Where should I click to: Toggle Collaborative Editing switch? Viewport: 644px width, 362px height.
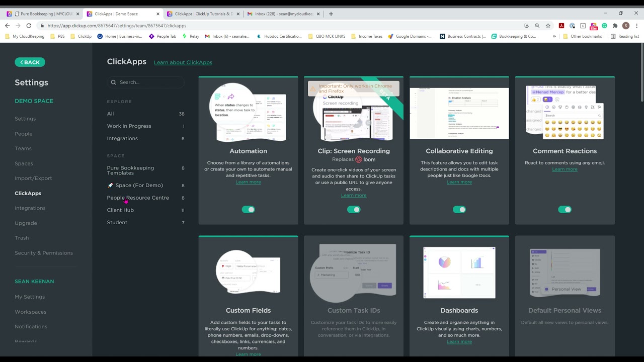[459, 210]
